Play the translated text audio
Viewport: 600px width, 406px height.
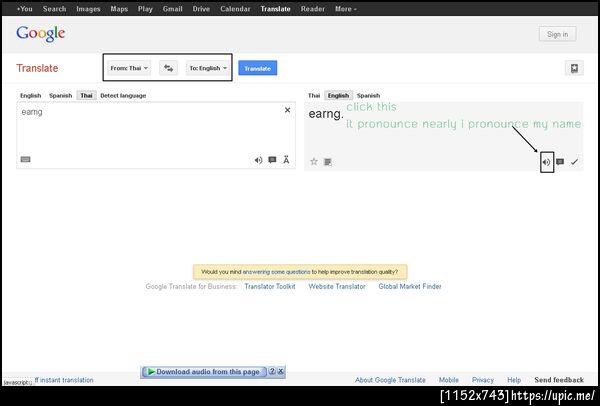(x=546, y=162)
